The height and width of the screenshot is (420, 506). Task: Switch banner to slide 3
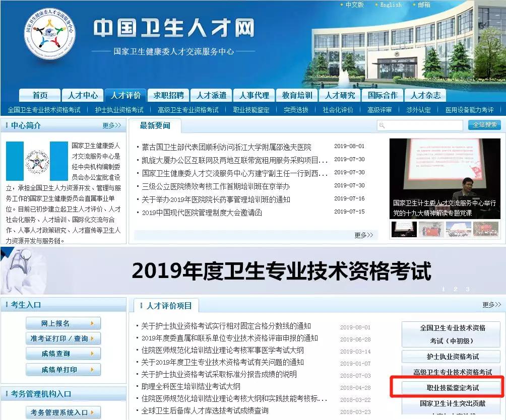tap(468, 289)
